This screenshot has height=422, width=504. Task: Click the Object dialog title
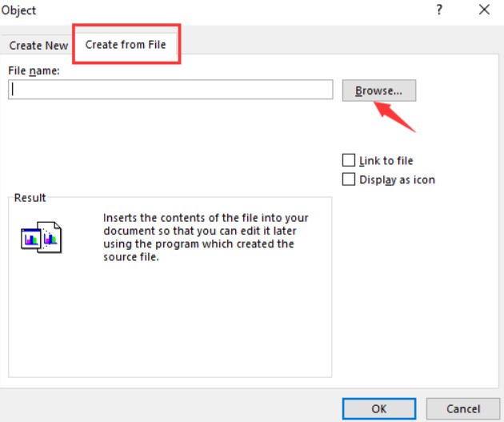point(18,10)
